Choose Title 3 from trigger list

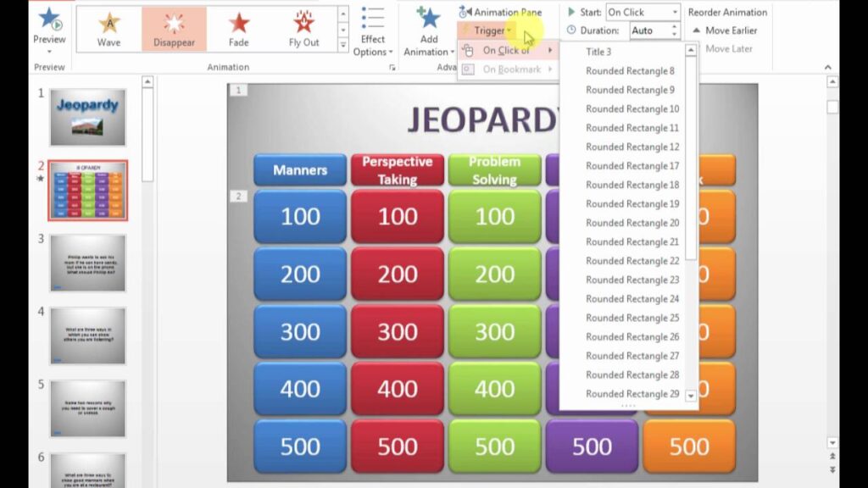click(598, 52)
